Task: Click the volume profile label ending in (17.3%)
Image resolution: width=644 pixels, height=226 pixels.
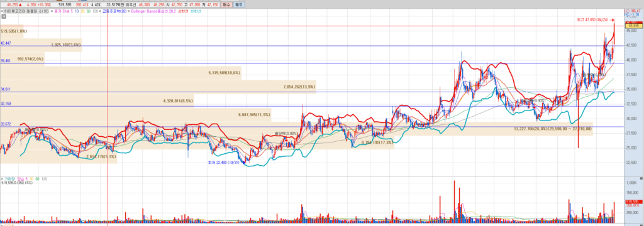Action: (x=377, y=143)
